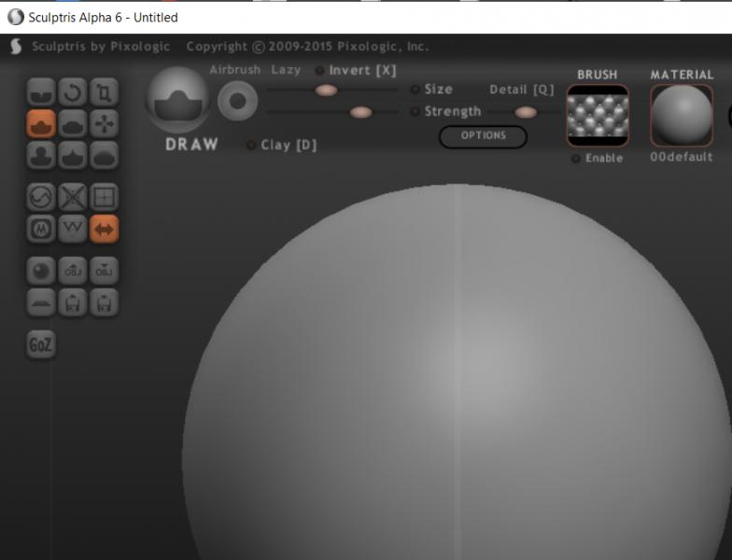Choose the Grab tool with four arrows
This screenshot has height=560, width=732.
105,123
